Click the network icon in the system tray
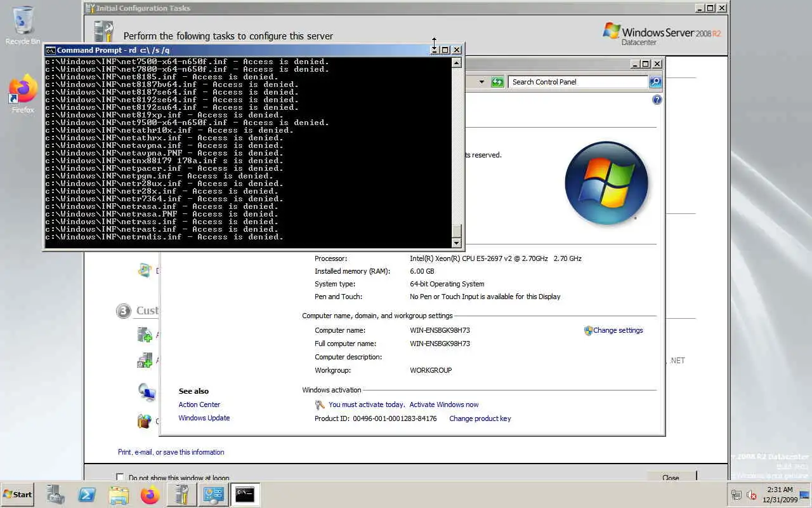The image size is (812, 508). (737, 495)
